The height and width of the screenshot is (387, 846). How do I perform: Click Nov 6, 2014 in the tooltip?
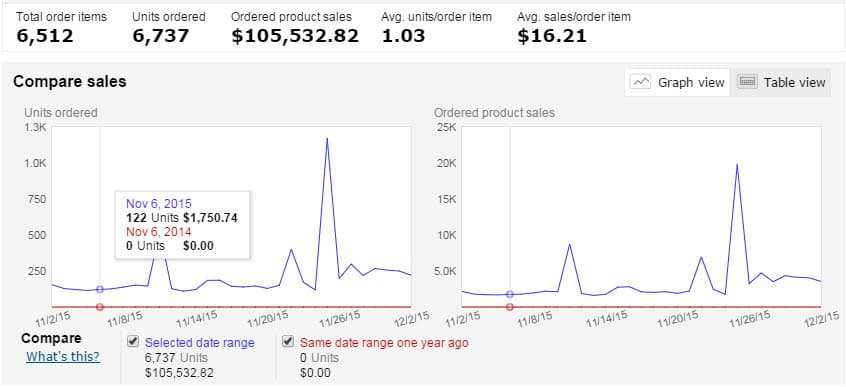click(x=159, y=232)
